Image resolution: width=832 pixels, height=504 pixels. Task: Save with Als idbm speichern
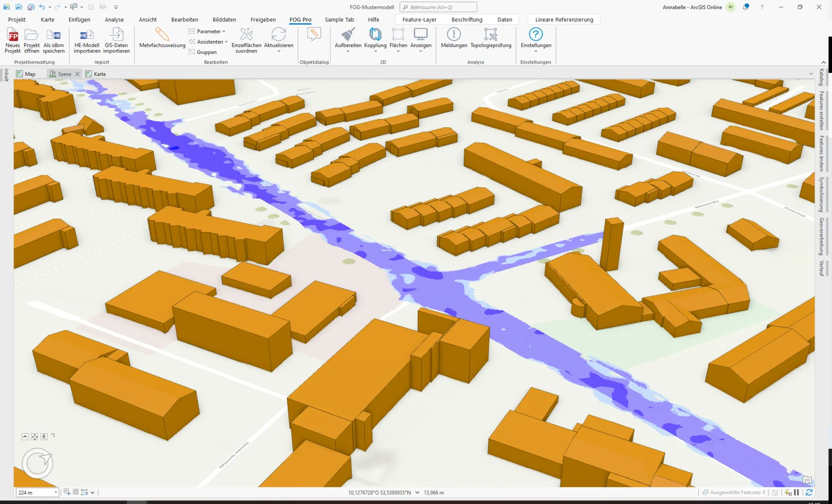[53, 40]
